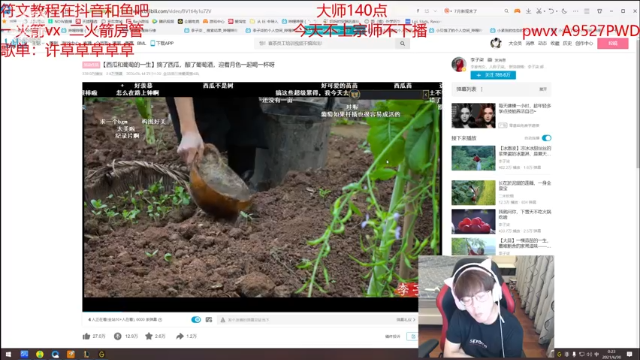Click the browser undo arrow toolbar icon
640x360 pixels.
point(551,11)
